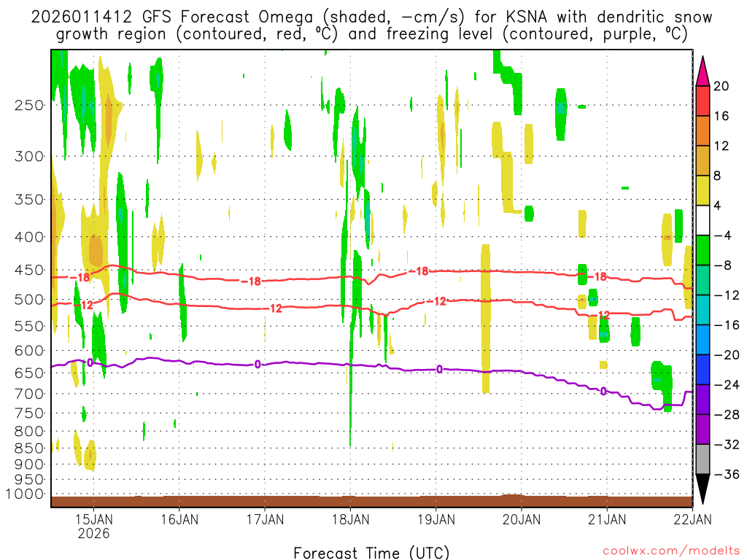The width and height of the screenshot is (747, 560).
Task: Click the 1000 pressure level label
Action: point(26,494)
